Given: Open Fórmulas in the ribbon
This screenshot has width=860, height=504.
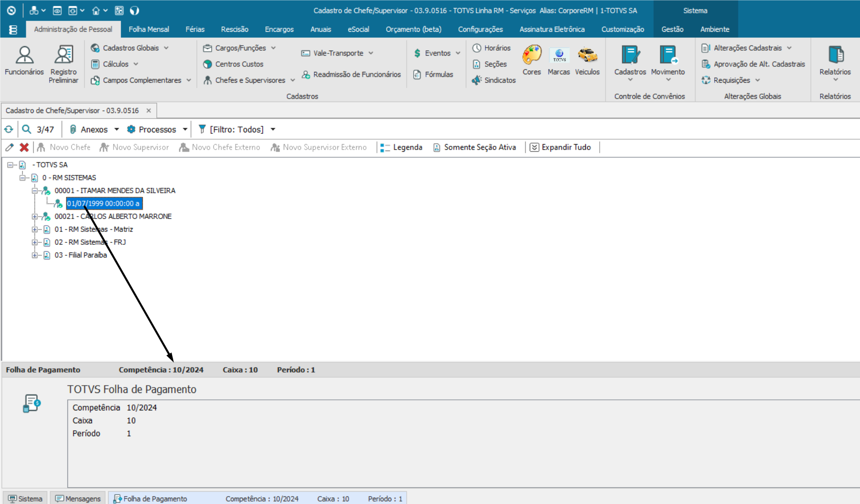Looking at the screenshot, I should point(433,74).
